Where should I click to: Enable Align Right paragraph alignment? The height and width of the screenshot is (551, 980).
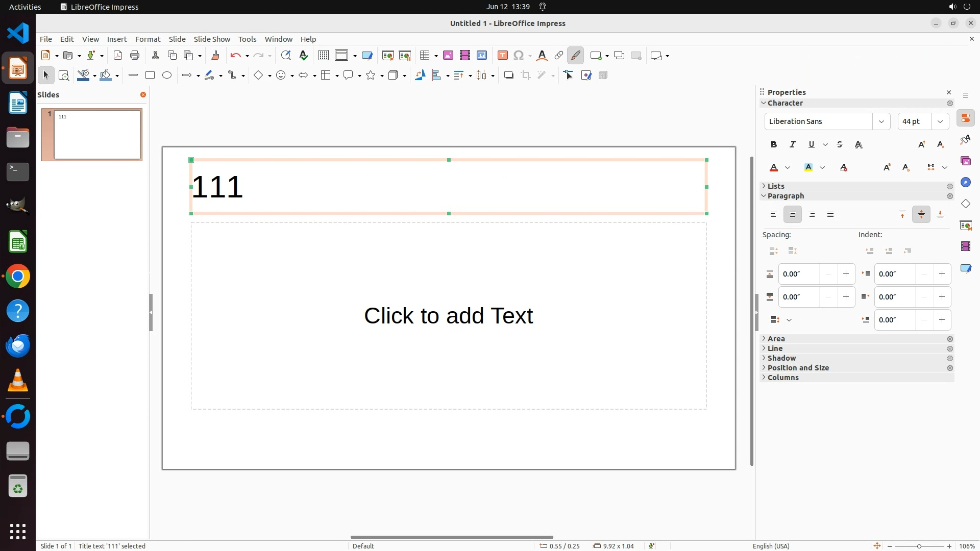click(x=812, y=215)
